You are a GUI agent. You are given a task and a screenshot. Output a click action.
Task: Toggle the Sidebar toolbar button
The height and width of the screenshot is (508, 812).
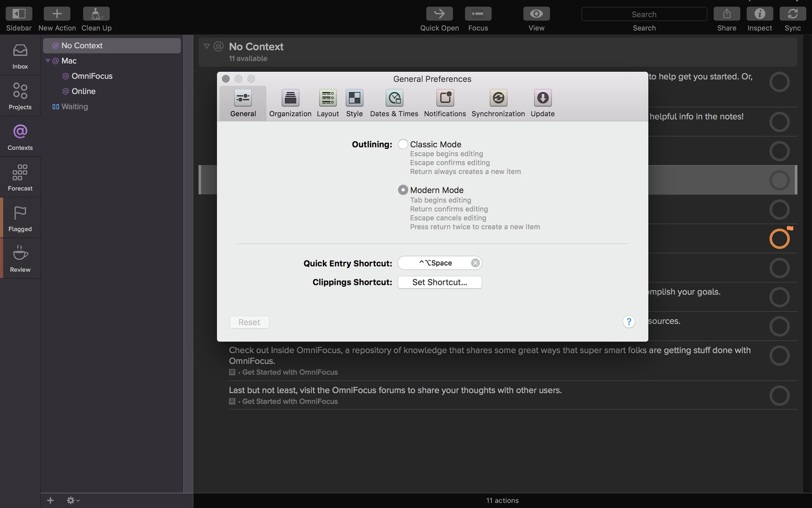[x=19, y=14]
